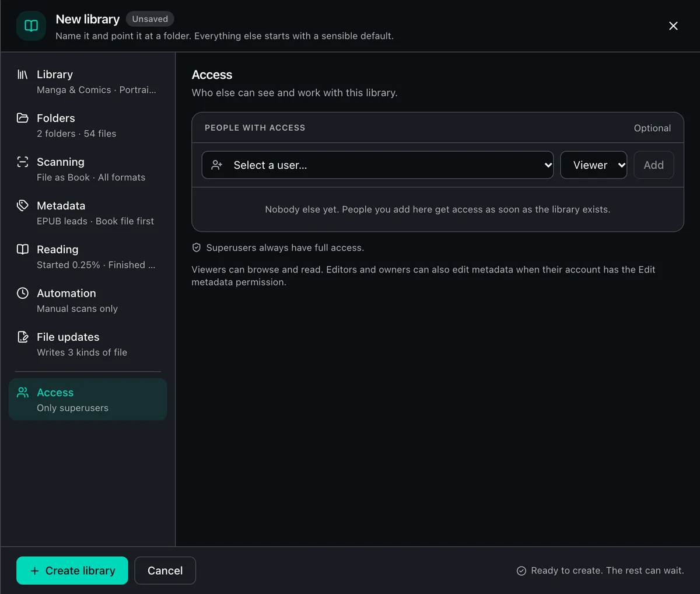
Task: Click the New library title
Action: coord(87,19)
